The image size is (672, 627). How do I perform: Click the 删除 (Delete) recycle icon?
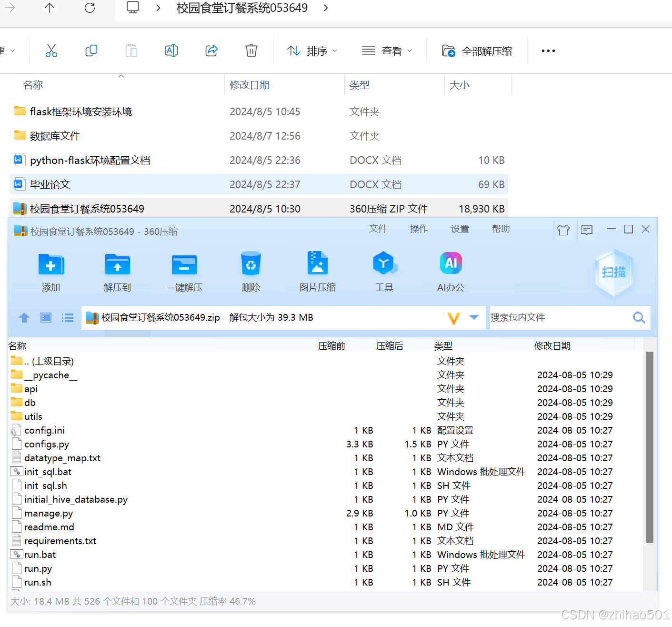pyautogui.click(x=251, y=264)
